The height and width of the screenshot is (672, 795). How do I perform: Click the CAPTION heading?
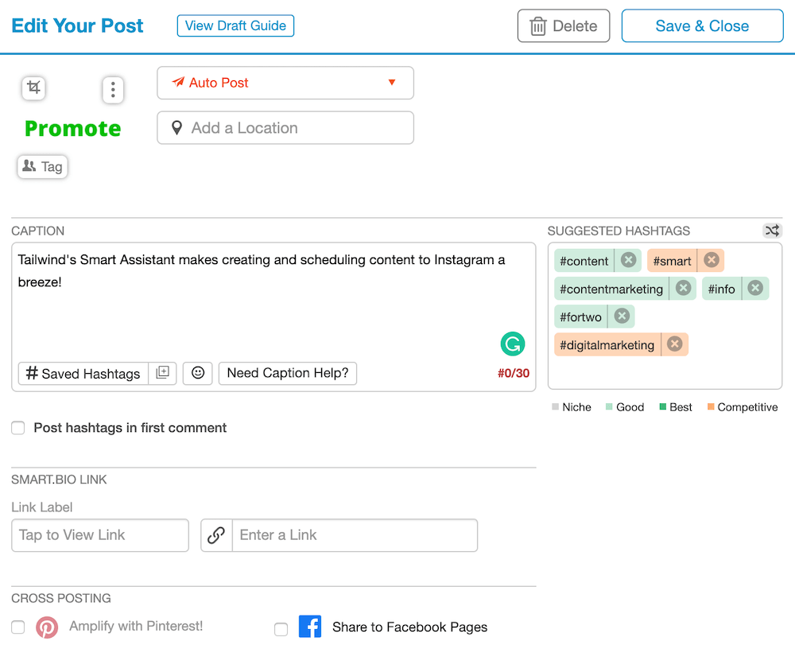pos(38,231)
